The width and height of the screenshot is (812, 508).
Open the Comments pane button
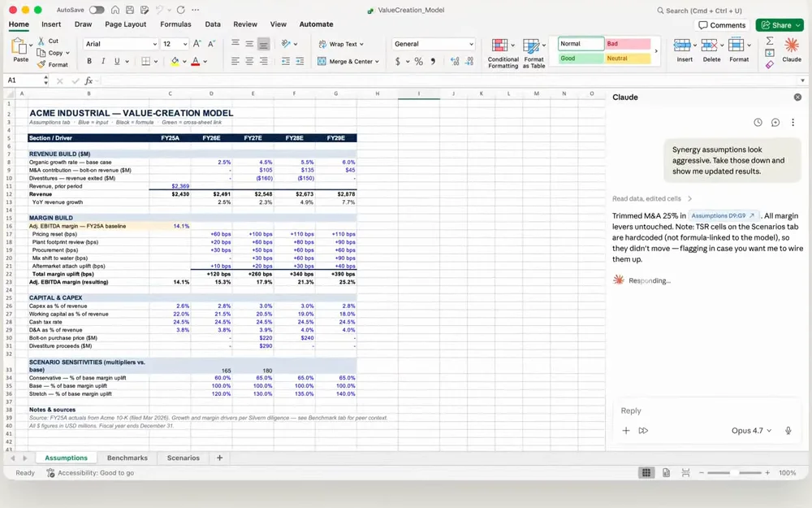click(722, 25)
